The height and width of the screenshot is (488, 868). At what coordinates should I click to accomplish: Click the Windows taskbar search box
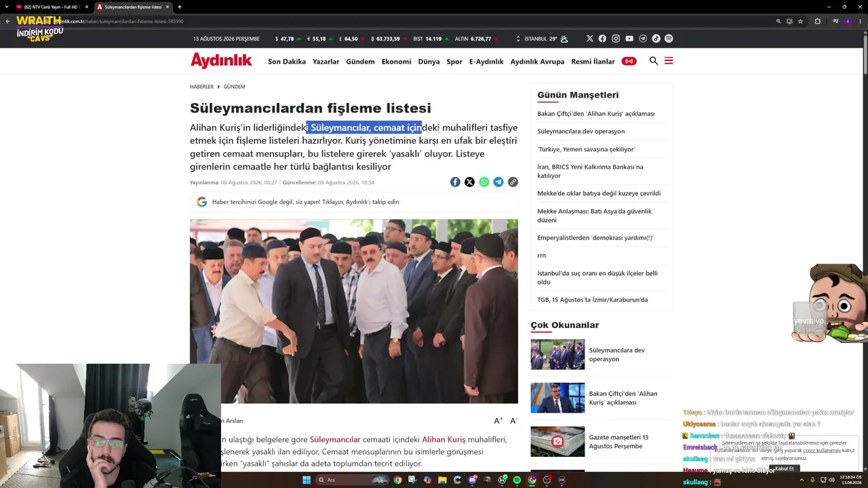coord(351,480)
